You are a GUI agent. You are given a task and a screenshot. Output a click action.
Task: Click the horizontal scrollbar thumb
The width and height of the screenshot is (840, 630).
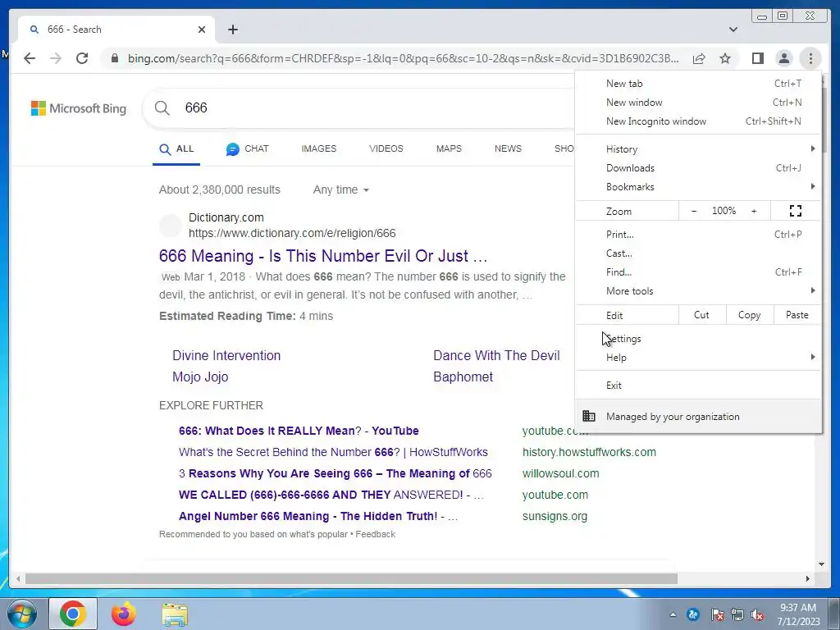[351, 578]
